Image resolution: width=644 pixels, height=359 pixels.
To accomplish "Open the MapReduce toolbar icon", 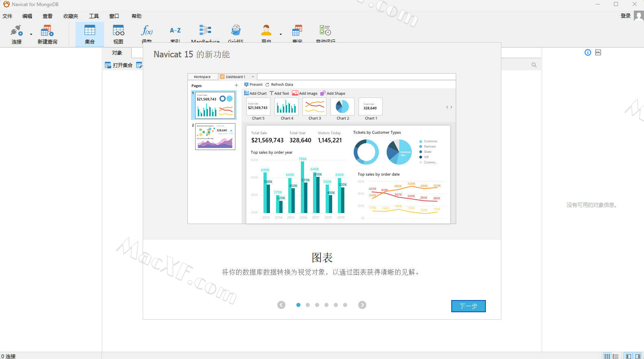I will click(x=205, y=31).
